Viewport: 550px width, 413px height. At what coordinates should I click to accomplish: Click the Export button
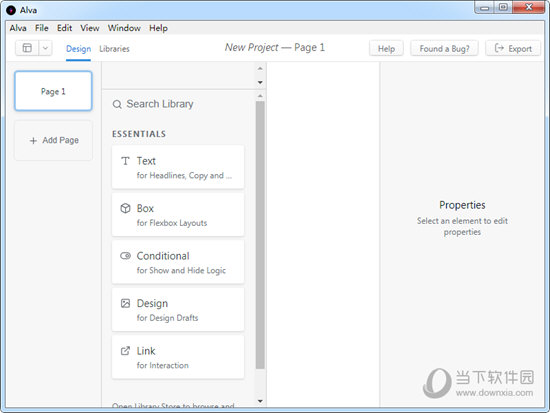point(513,48)
